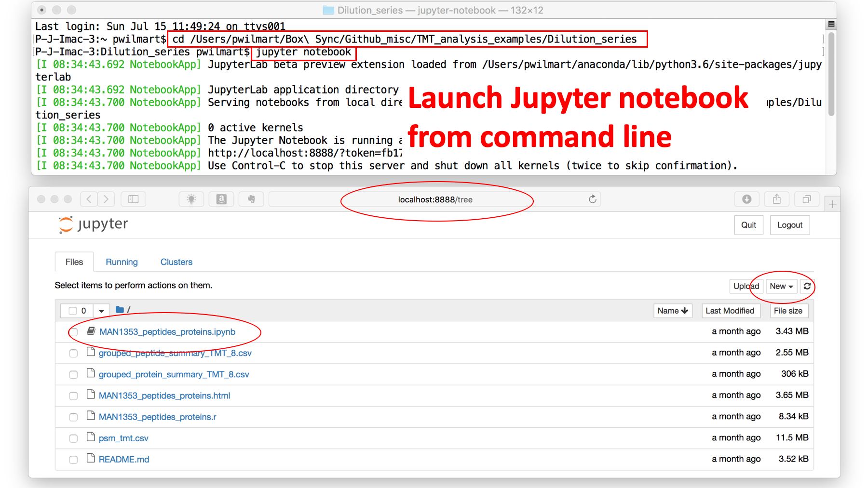Go back with Safari's back arrow
This screenshot has width=868, height=488.
(89, 199)
